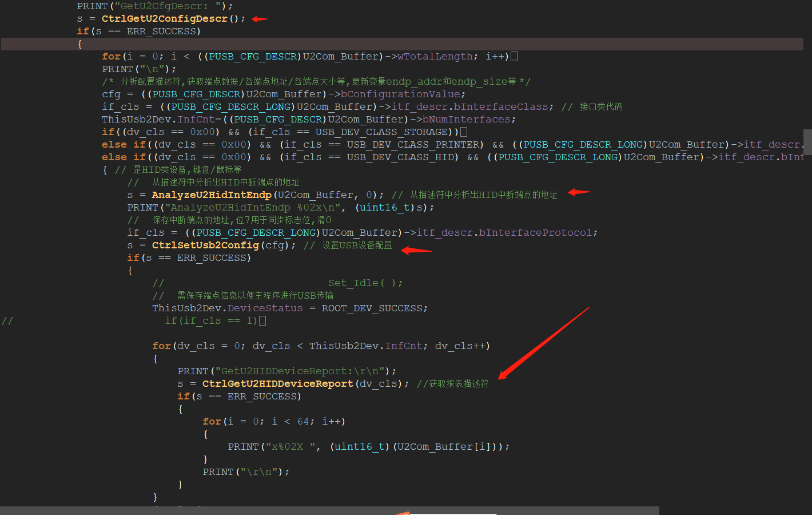The image size is (812, 515).
Task: Click the AnalyzeU2HidIntEndp function call
Action: [212, 195]
